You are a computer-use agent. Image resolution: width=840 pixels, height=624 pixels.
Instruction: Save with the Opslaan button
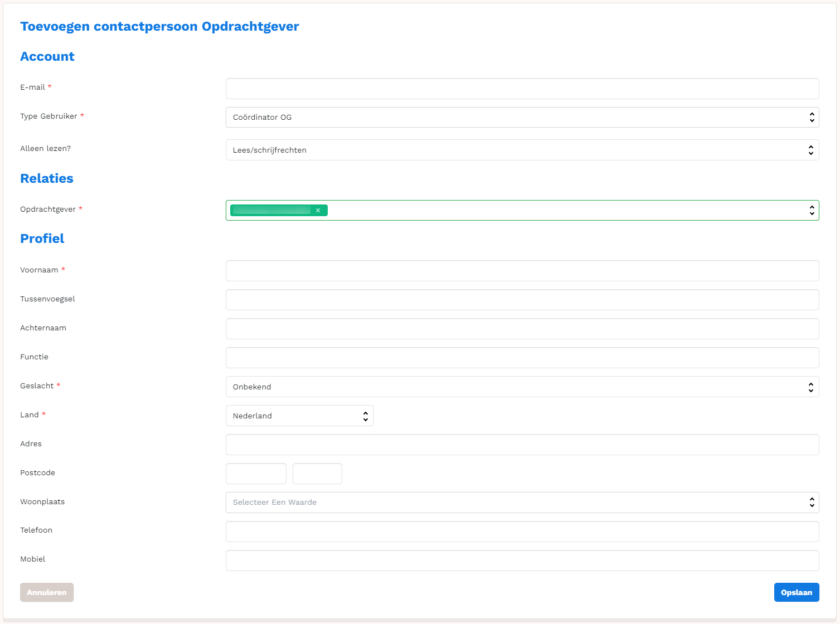797,592
